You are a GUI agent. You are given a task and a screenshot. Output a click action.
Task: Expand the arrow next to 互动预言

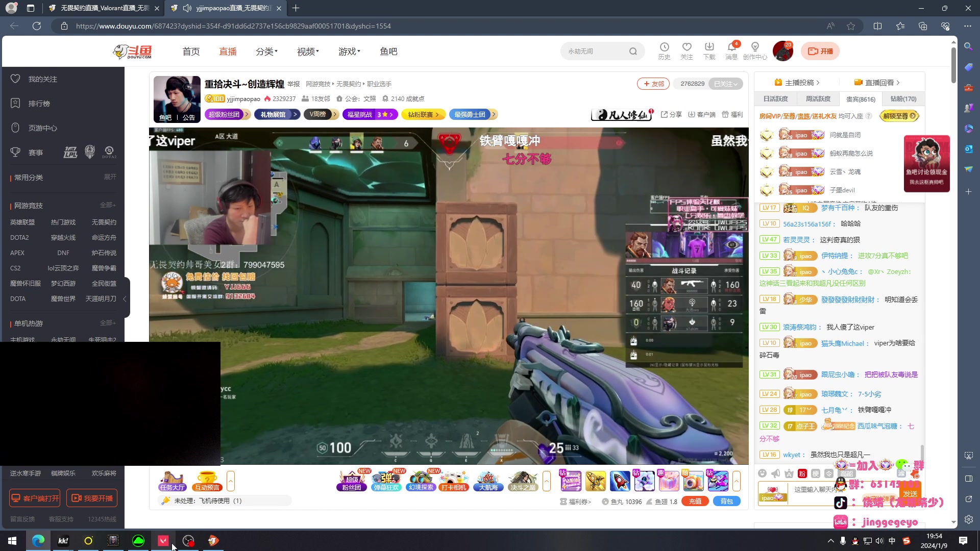click(x=231, y=481)
